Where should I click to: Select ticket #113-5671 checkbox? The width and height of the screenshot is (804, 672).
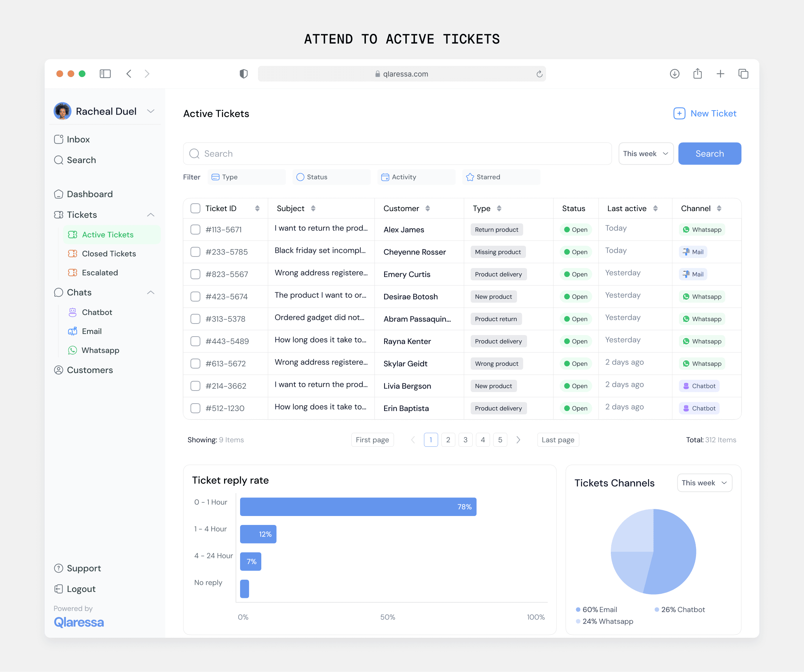196,229
